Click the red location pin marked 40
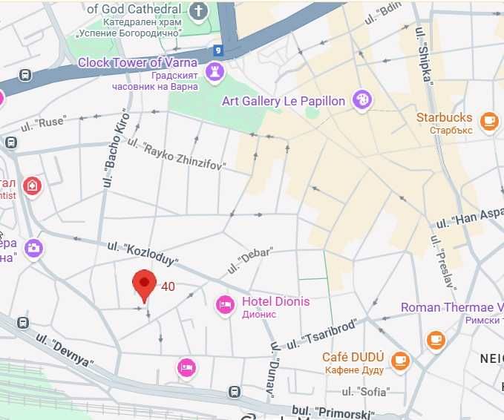The width and height of the screenshot is (504, 420). tap(144, 286)
